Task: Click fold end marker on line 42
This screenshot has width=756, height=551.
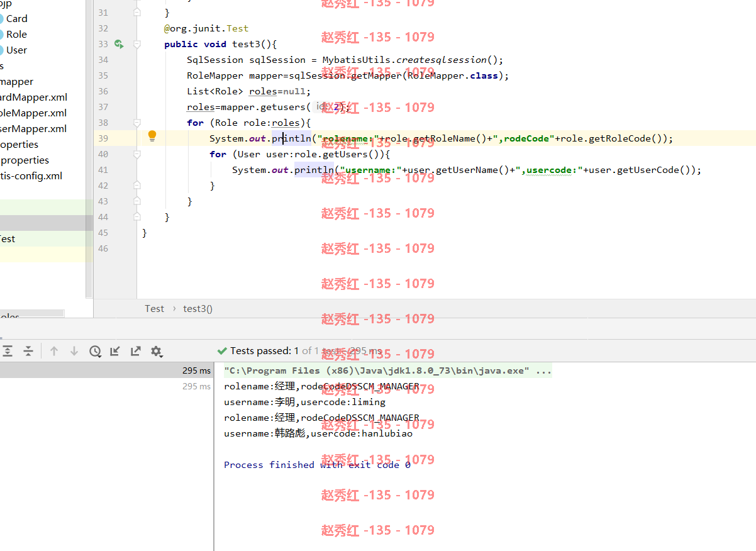Action: 137,186
